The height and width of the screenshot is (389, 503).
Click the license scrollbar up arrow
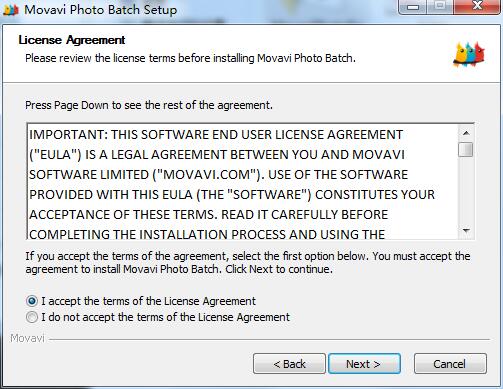[466, 133]
